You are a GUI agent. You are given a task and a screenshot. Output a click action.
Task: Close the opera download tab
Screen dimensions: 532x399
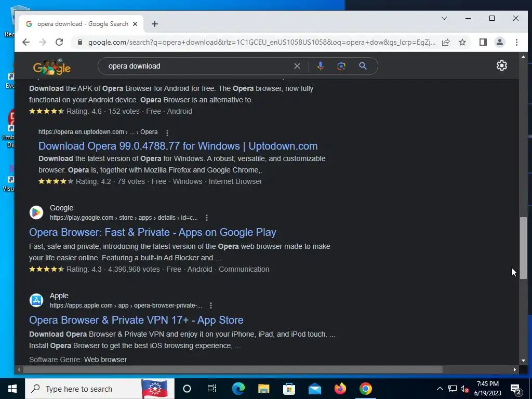[x=135, y=24]
